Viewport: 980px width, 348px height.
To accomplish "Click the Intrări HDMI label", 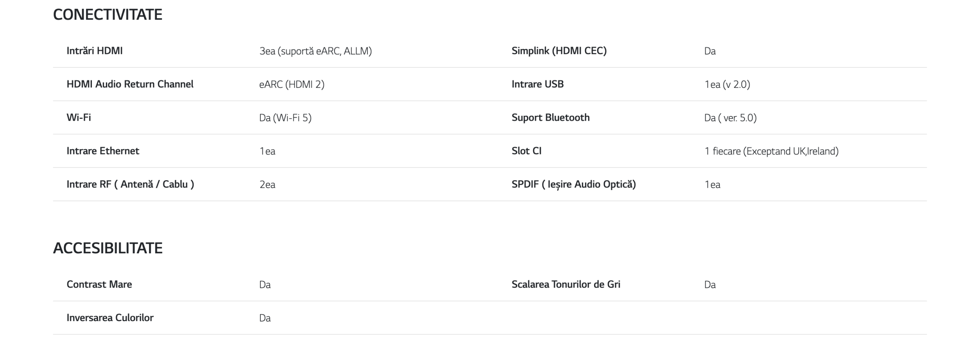I will pyautogui.click(x=95, y=51).
